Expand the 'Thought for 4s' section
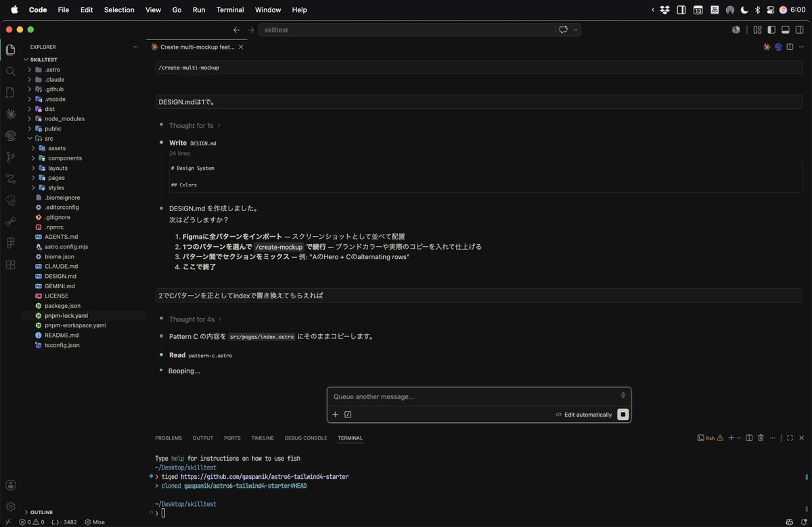The image size is (812, 527). pyautogui.click(x=195, y=319)
